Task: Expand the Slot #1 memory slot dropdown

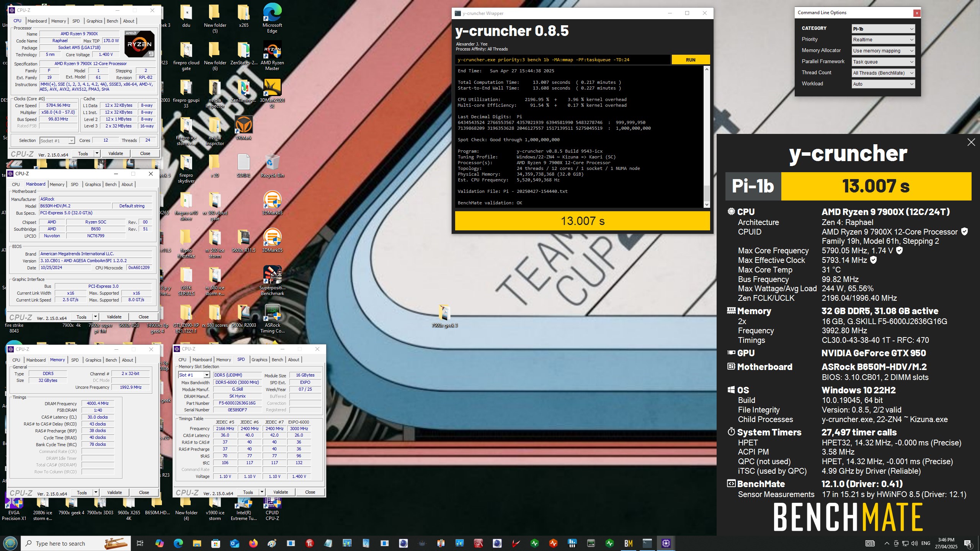Action: (194, 375)
